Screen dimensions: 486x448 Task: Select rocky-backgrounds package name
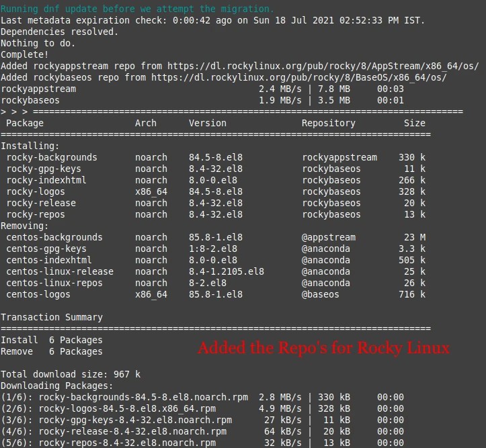[x=52, y=158]
